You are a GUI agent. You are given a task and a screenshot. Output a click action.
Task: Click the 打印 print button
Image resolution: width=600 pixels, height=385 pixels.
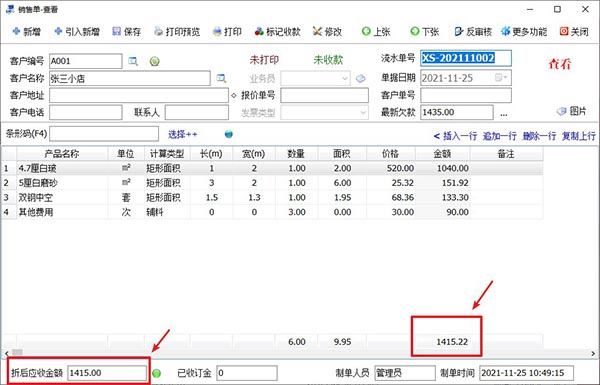(227, 31)
